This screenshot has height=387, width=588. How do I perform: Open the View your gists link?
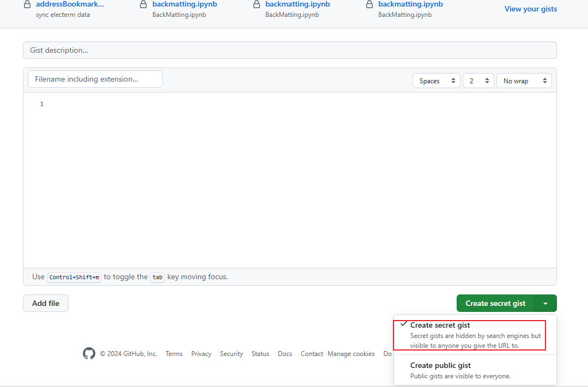(530, 9)
